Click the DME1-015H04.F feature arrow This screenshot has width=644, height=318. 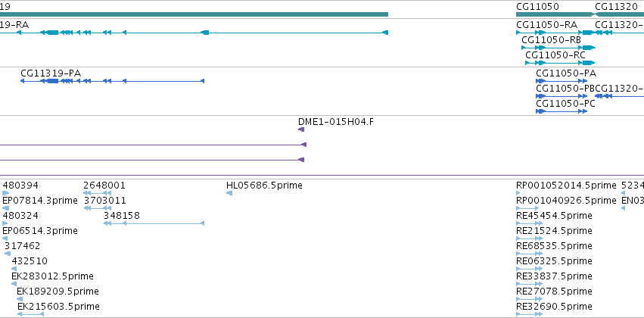[x=301, y=129]
